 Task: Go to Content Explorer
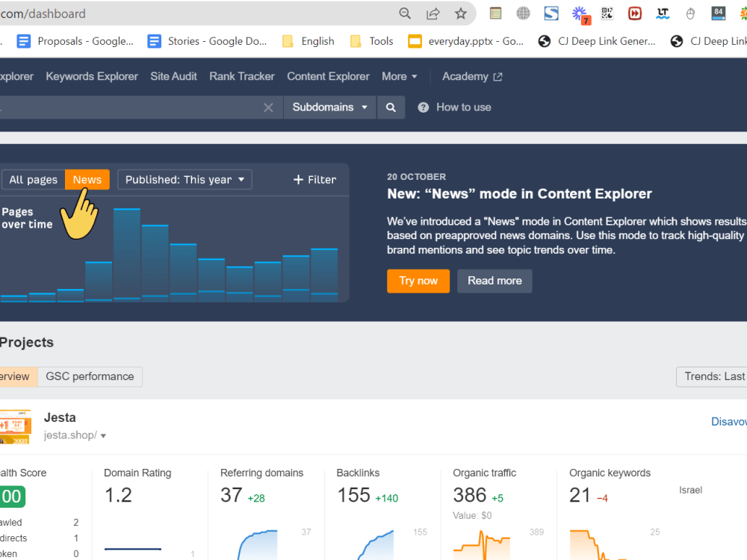point(328,76)
